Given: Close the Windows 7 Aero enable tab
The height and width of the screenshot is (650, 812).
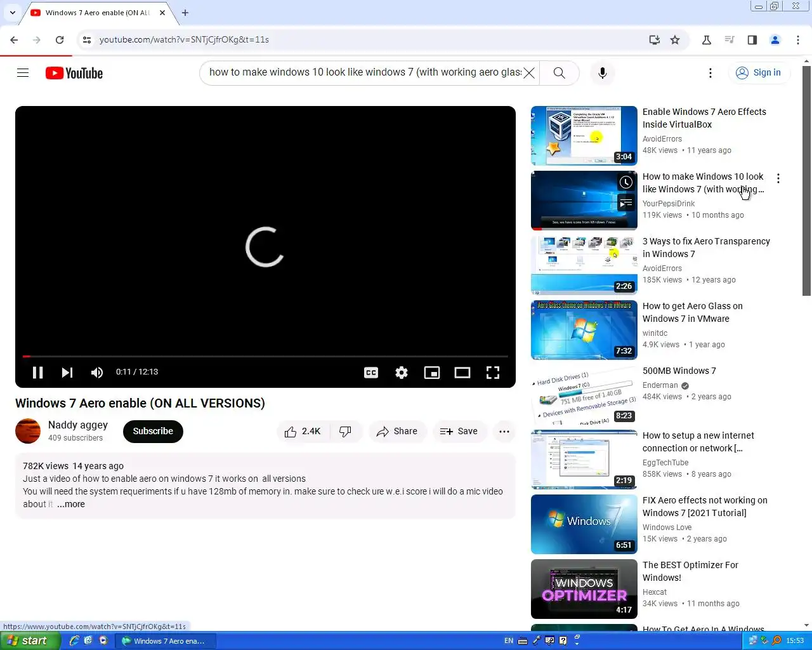Looking at the screenshot, I should tap(162, 12).
